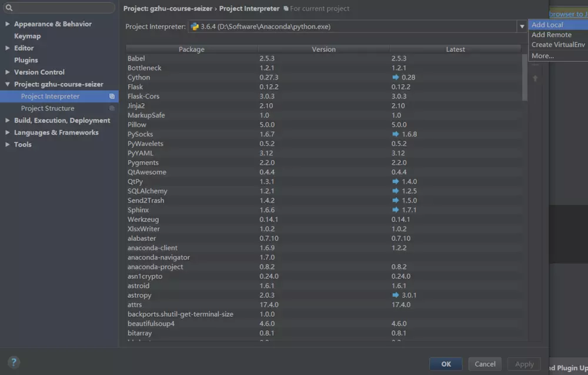Sort by the Package column header
The width and height of the screenshot is (588, 375).
point(192,49)
